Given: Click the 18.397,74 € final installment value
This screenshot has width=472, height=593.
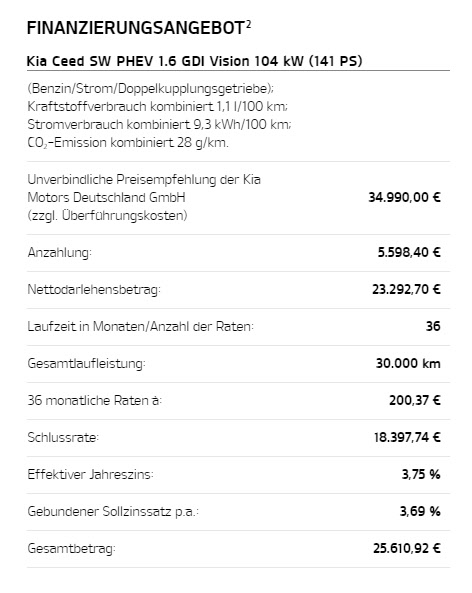Looking at the screenshot, I should click(407, 438).
